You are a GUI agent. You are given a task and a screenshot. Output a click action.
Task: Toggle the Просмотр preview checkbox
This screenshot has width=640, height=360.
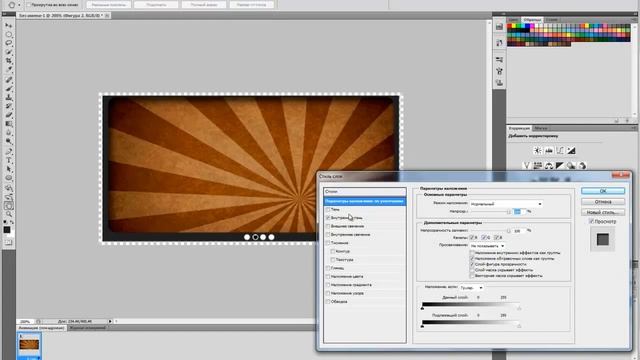pos(591,221)
